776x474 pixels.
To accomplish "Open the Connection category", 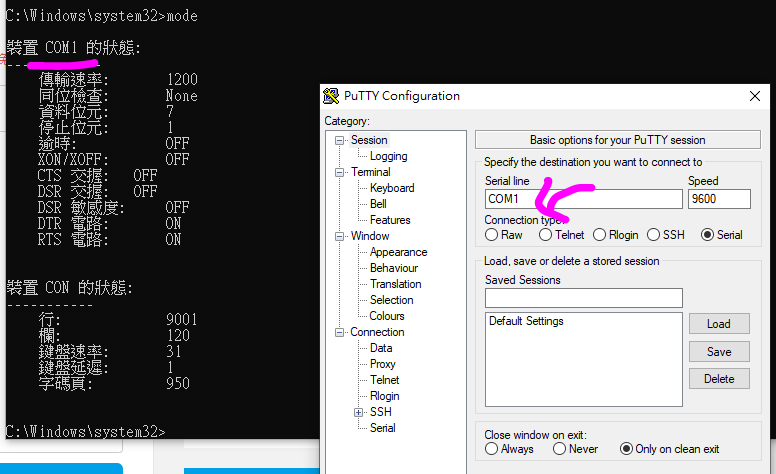I will tap(377, 332).
